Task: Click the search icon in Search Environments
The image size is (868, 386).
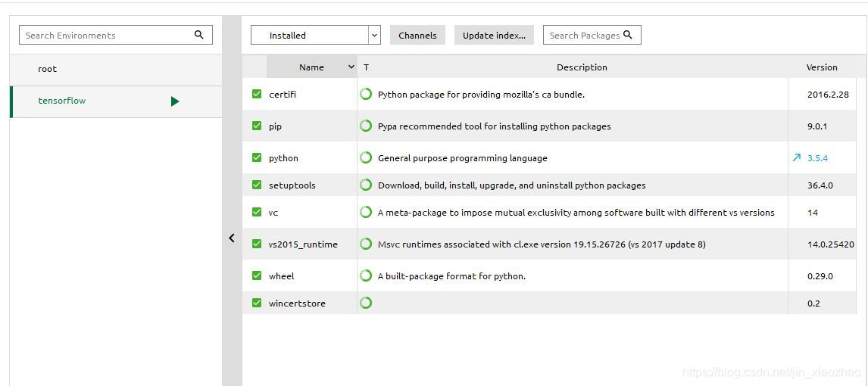Action: (x=199, y=35)
